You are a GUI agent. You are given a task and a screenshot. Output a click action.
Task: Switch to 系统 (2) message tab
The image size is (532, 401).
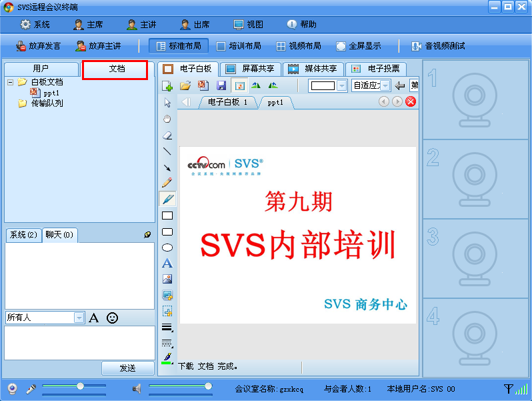click(x=23, y=235)
